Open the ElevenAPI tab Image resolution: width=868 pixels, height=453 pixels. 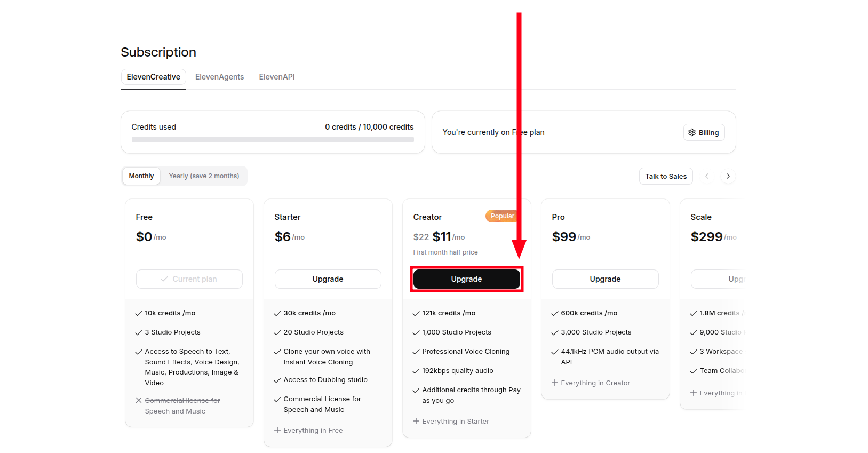tap(277, 77)
